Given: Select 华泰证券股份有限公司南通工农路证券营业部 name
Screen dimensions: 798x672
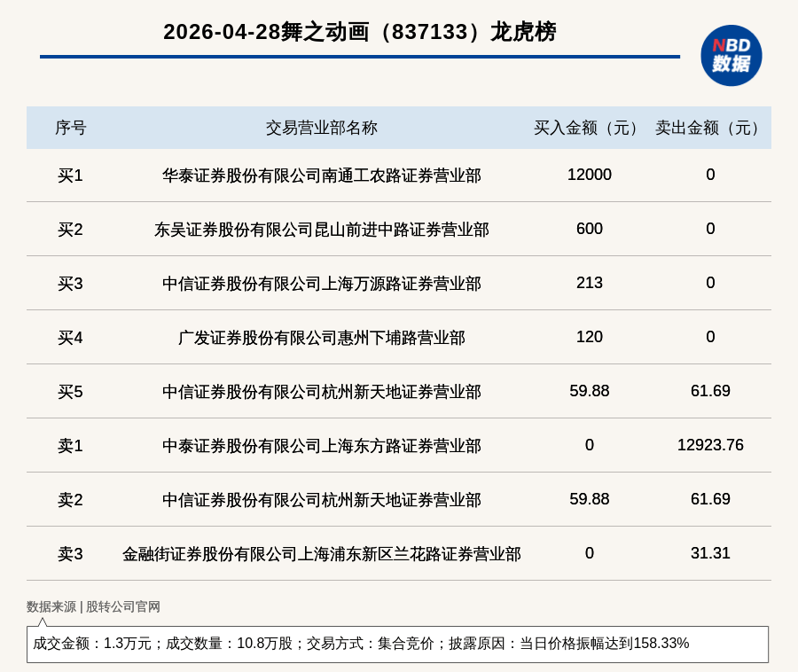Looking at the screenshot, I should pos(322,176).
